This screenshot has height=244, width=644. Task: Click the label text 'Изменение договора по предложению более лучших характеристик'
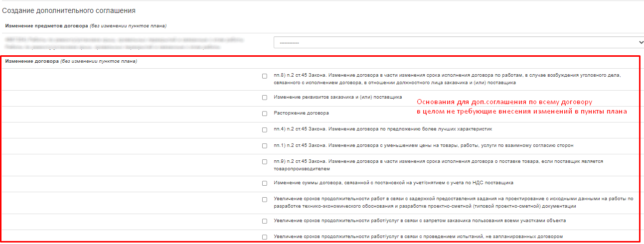pyautogui.click(x=411, y=129)
